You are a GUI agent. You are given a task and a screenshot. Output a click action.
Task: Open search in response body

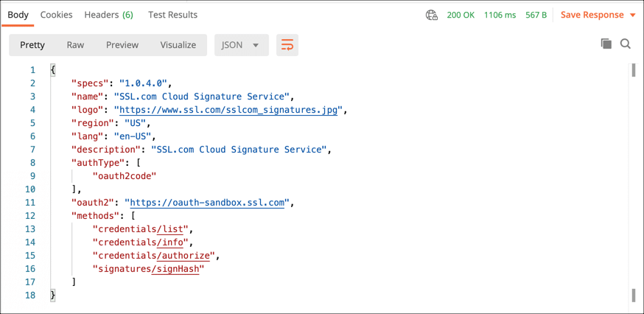click(626, 44)
